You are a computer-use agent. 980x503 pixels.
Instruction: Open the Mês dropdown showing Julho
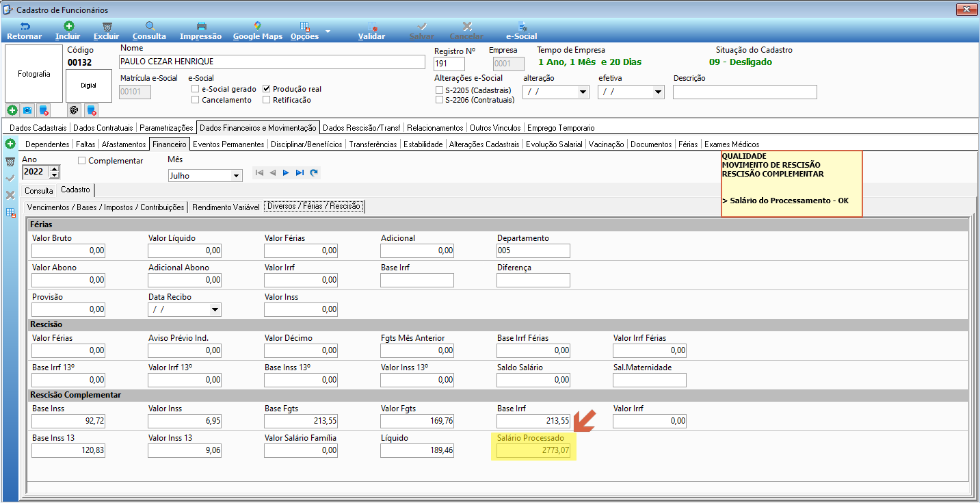click(x=237, y=176)
